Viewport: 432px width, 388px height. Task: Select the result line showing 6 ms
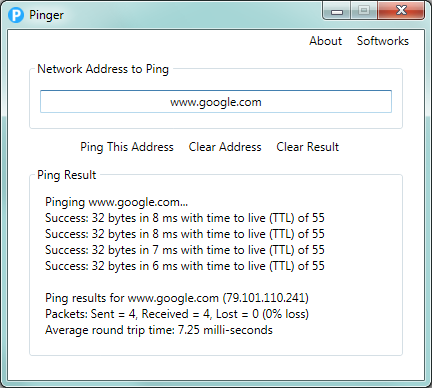(185, 266)
